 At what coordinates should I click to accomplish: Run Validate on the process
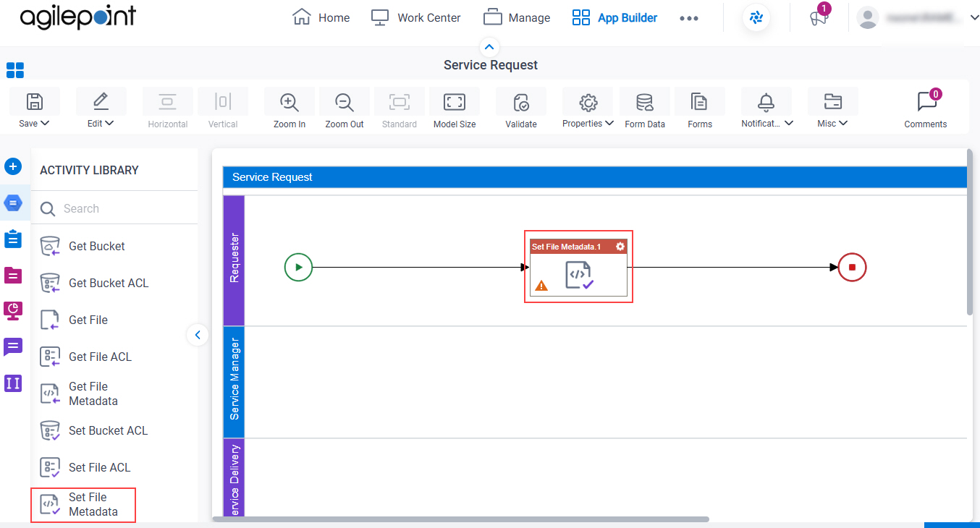[521, 101]
